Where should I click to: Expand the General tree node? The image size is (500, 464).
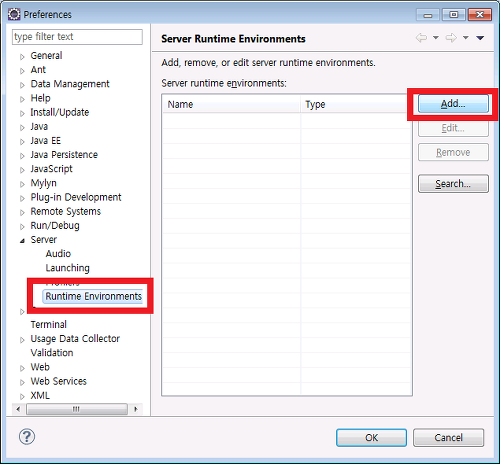(x=22, y=57)
